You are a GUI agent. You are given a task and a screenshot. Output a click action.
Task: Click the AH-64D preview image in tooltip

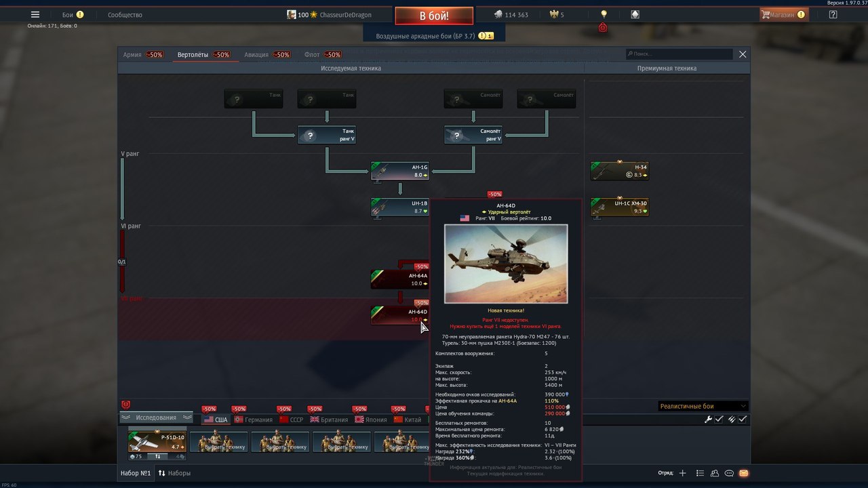506,264
